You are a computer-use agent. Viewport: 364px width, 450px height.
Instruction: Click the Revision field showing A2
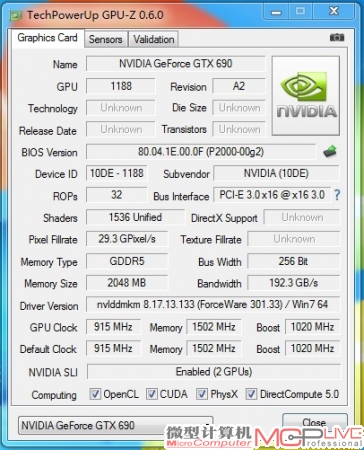click(239, 86)
